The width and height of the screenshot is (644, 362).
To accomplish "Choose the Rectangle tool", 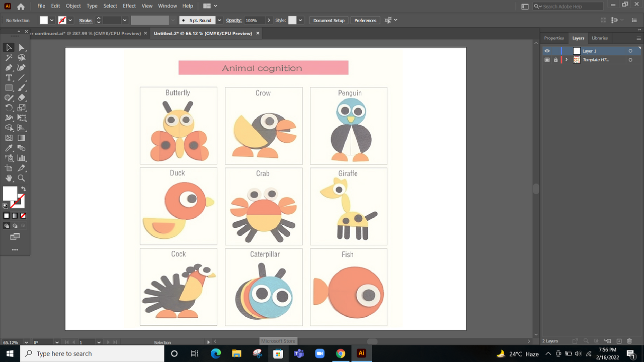I will [9, 87].
